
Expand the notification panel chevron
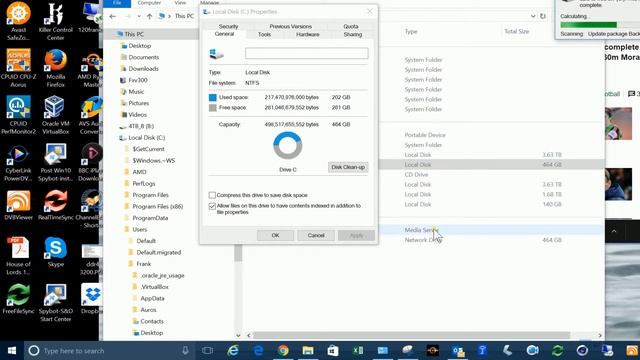point(614,231)
